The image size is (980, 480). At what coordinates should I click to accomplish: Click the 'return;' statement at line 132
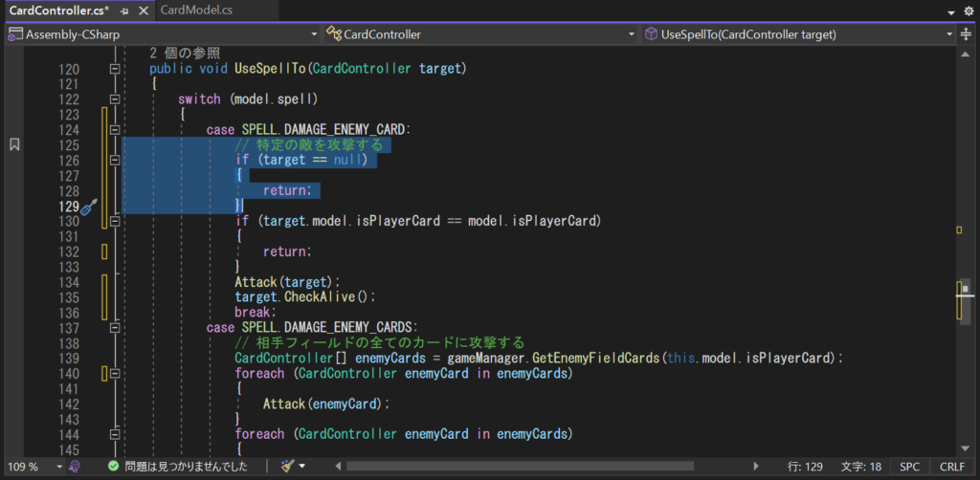click(287, 251)
